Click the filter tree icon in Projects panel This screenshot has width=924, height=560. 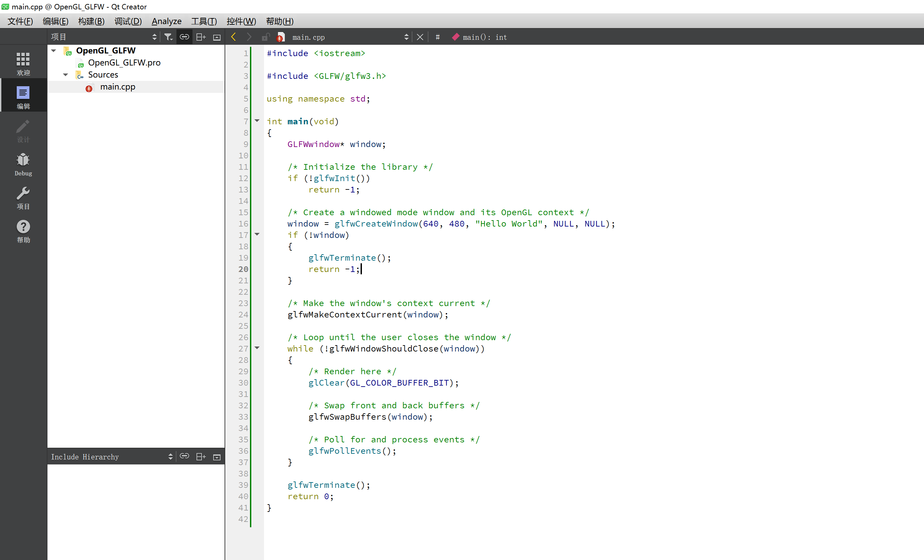click(x=168, y=37)
